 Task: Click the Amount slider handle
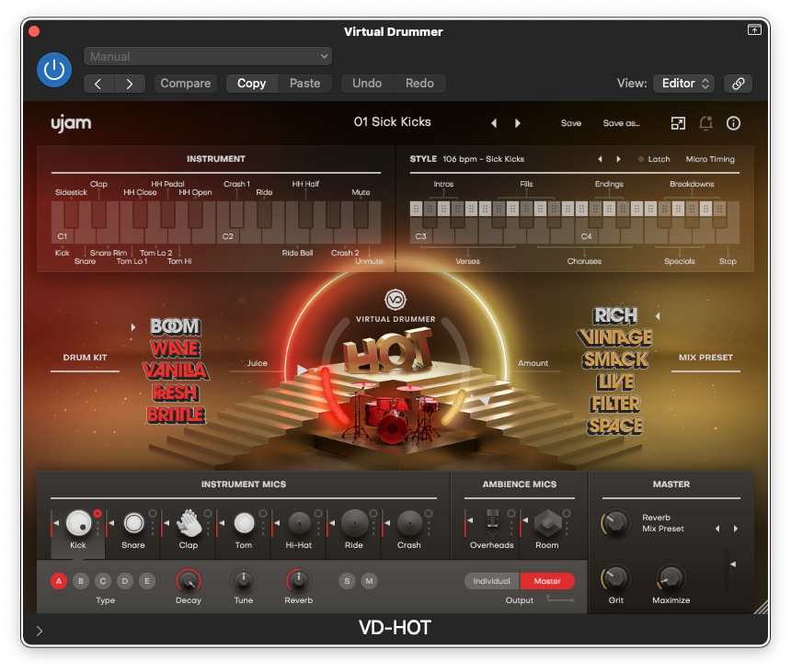pos(485,402)
